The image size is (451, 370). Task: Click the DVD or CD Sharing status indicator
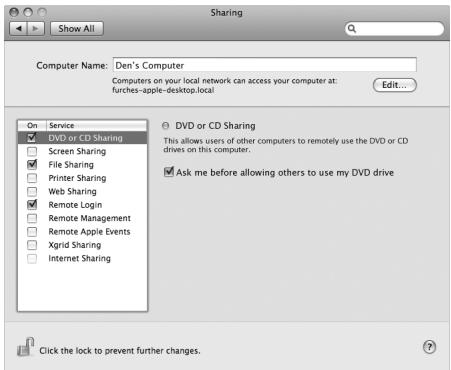pyautogui.click(x=165, y=126)
